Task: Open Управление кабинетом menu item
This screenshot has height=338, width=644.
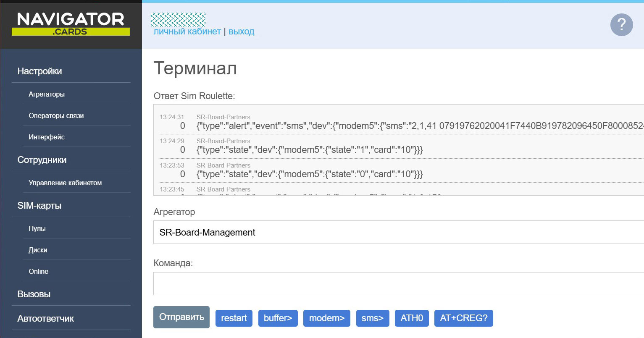Action: tap(65, 183)
